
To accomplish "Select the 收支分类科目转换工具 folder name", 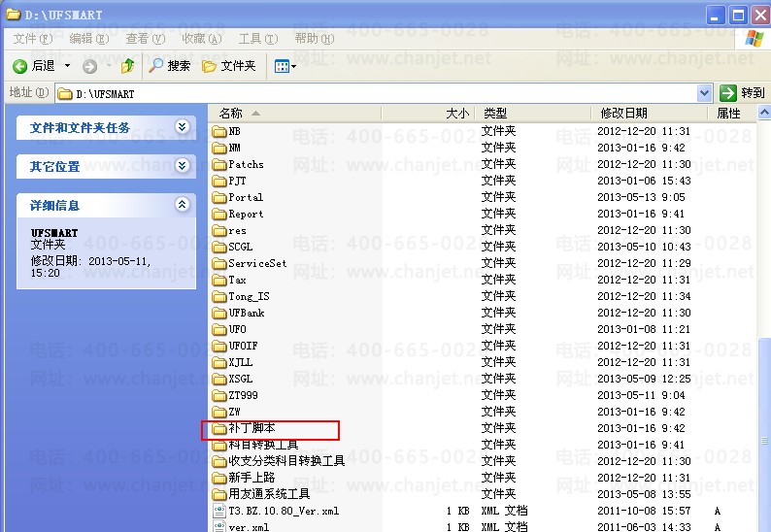I will pyautogui.click(x=286, y=461).
